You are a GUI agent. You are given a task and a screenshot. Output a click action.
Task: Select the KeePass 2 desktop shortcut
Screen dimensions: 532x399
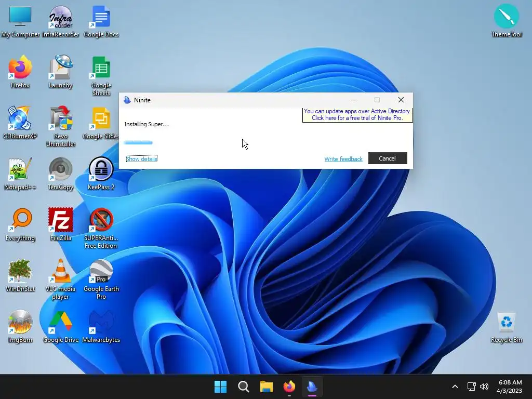tap(101, 174)
